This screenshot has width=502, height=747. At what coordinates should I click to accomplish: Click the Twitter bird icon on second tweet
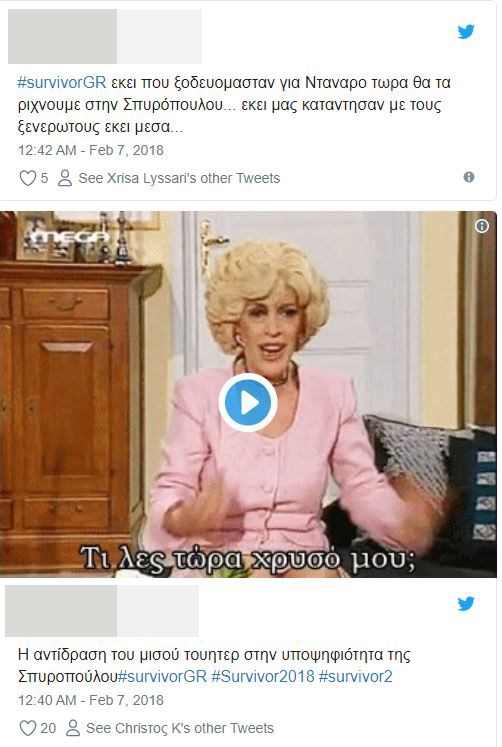coord(466,603)
